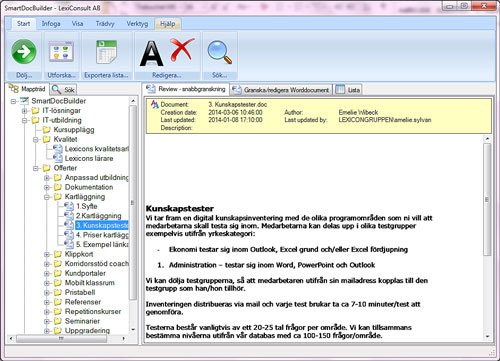Click the magnifying glass Sök icon
Image resolution: width=500 pixels, height=361 pixels.
[x=220, y=52]
